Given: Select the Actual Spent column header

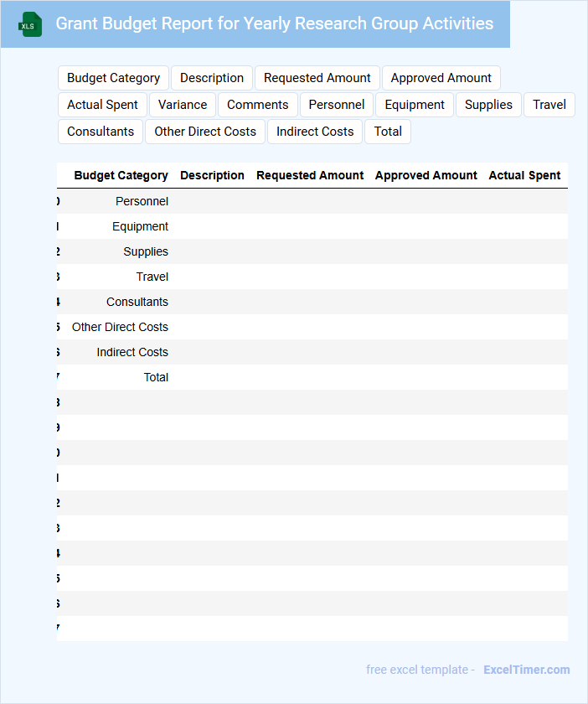Looking at the screenshot, I should point(524,175).
